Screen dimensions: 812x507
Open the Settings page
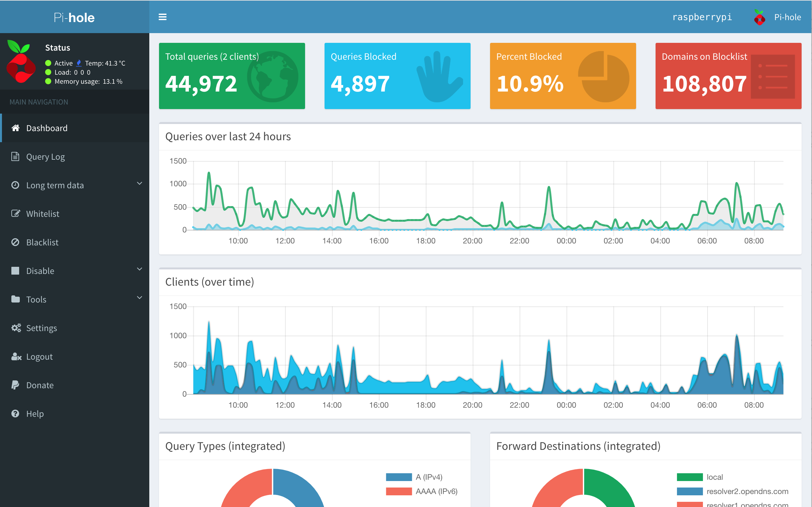pos(74,328)
